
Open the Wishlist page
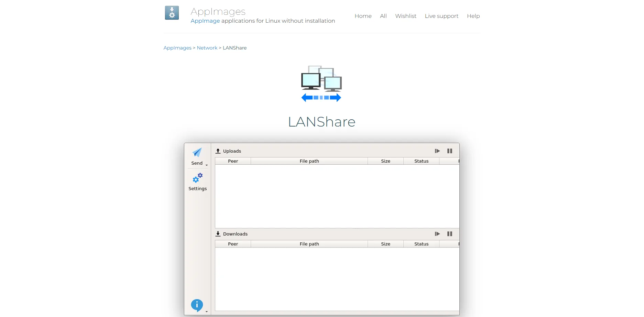tap(406, 16)
